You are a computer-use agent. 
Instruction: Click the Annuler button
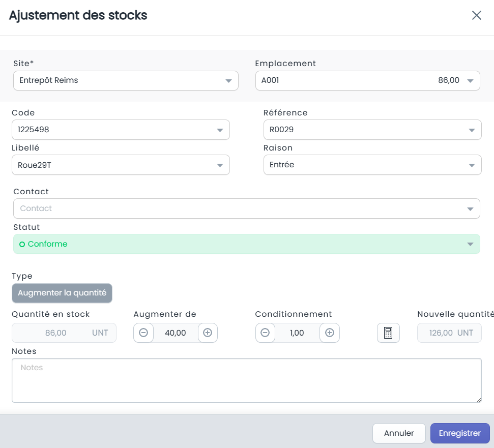pos(399,433)
